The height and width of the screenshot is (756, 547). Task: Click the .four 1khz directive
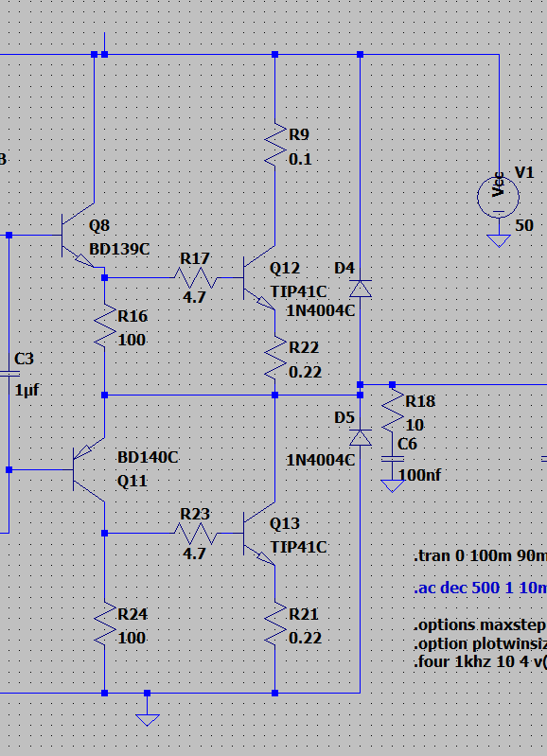click(480, 661)
